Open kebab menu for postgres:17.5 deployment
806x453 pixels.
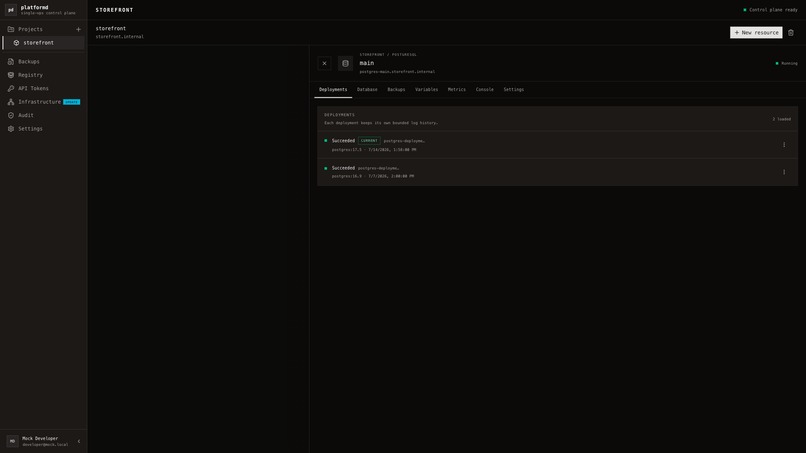tap(784, 145)
